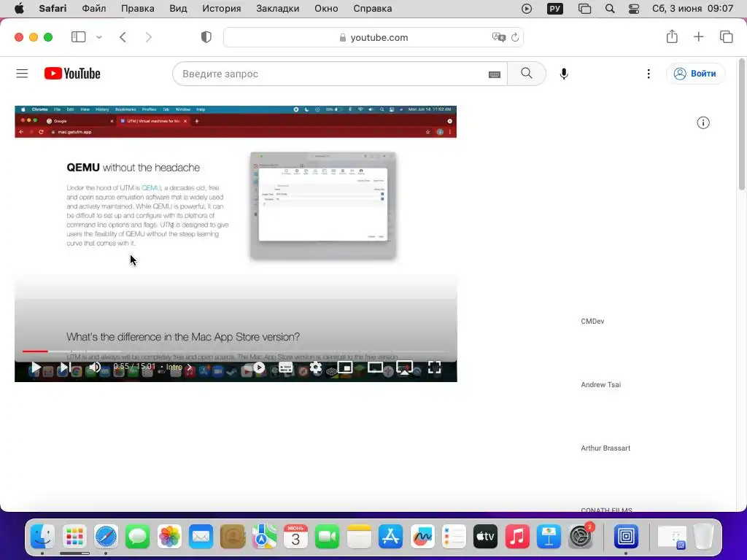Toggle the autoplay switch in player

click(259, 367)
